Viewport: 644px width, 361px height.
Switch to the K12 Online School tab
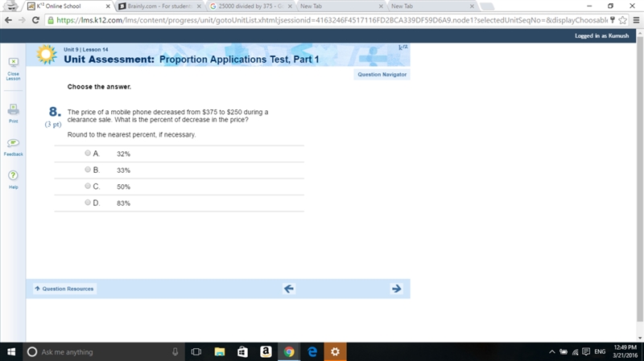tap(68, 6)
